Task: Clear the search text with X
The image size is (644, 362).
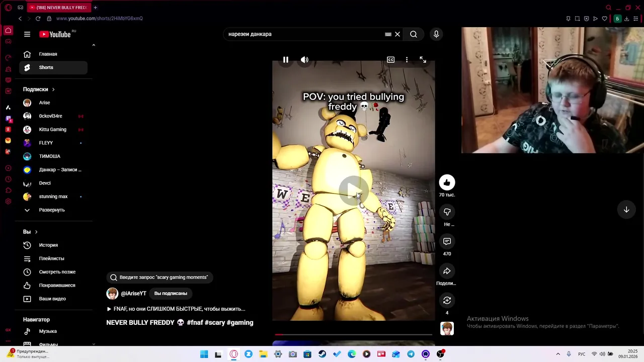Action: pyautogui.click(x=397, y=34)
